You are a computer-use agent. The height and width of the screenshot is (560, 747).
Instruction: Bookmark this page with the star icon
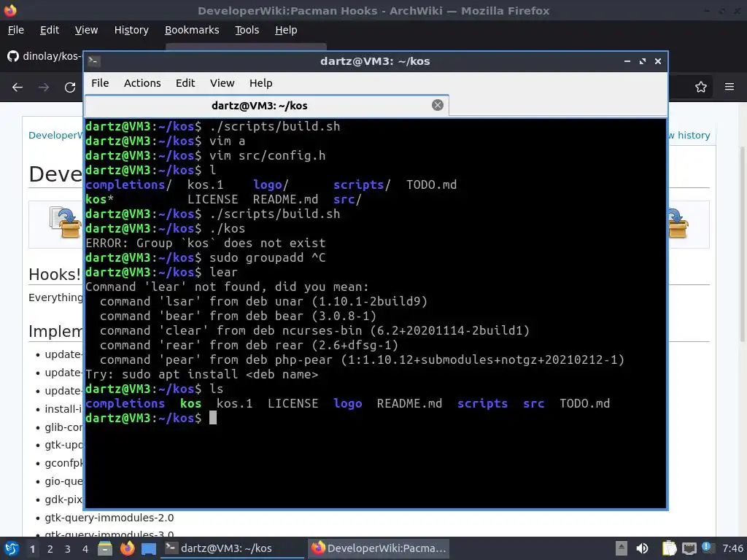(x=701, y=87)
